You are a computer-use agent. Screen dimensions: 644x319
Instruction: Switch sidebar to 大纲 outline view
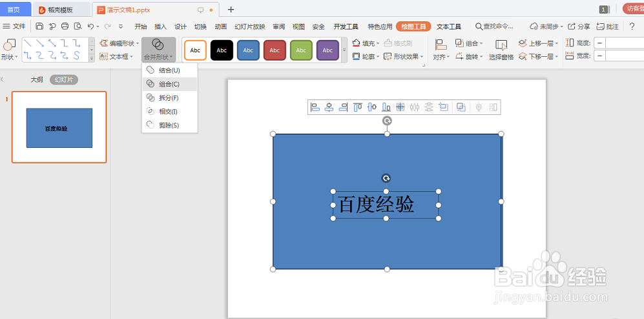coord(37,79)
